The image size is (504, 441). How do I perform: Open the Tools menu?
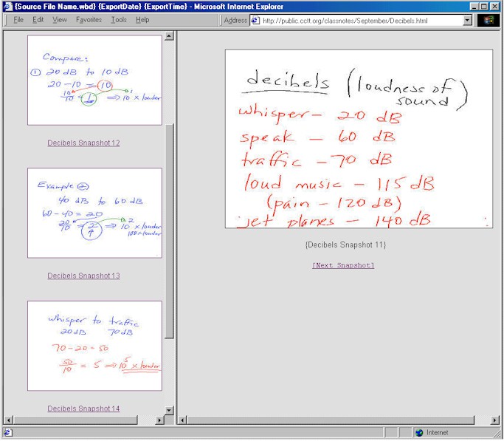[x=118, y=20]
